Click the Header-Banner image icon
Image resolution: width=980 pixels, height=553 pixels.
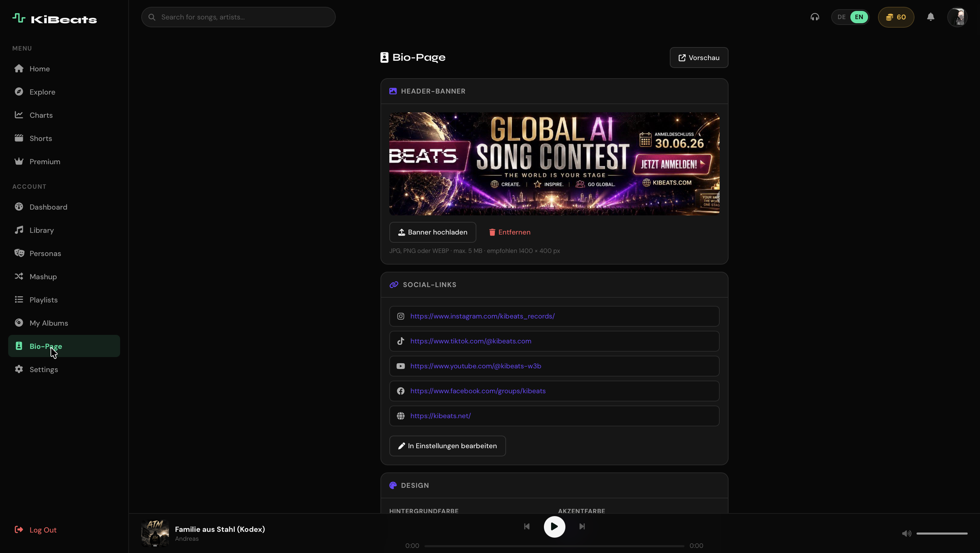(393, 91)
